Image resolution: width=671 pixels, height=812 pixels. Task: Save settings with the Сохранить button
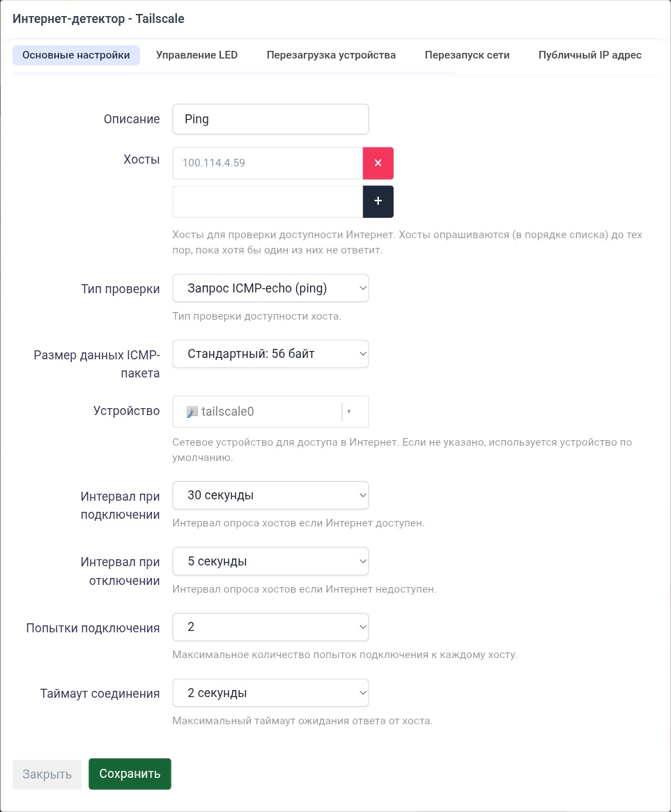coord(130,774)
